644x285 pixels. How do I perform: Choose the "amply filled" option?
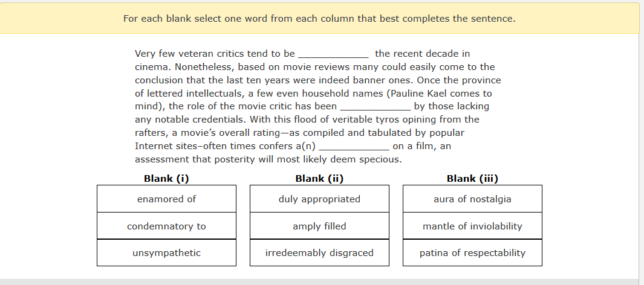pos(319,226)
